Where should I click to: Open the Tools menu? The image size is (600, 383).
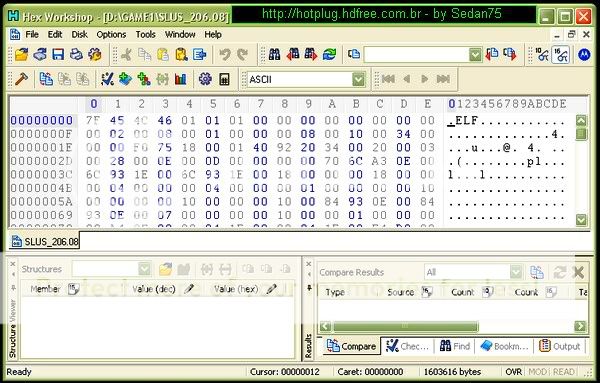coord(145,34)
